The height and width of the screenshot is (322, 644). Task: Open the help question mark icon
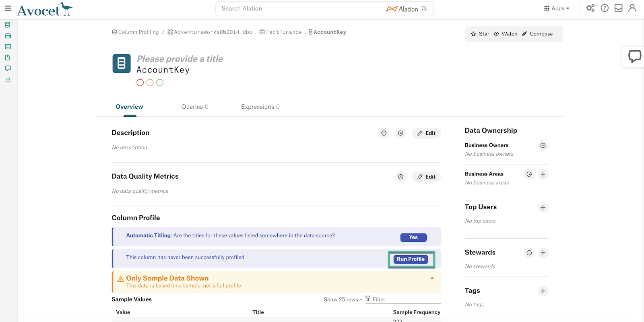(605, 8)
